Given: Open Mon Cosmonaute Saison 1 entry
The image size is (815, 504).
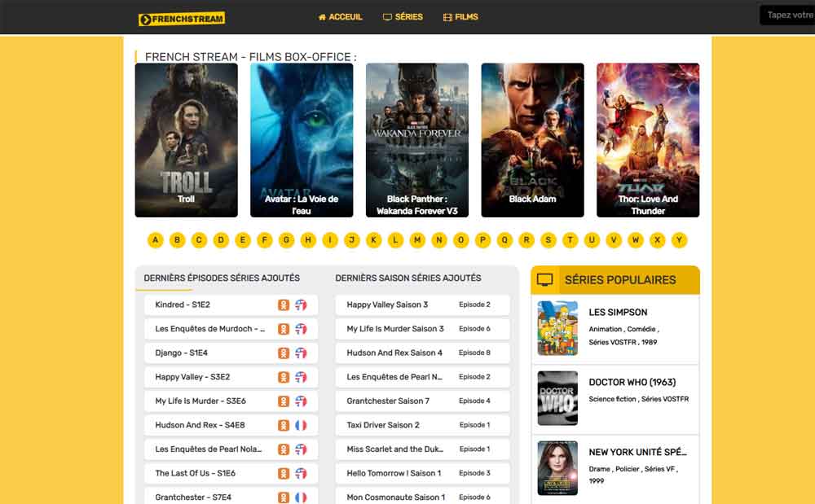Looking at the screenshot, I should [x=422, y=497].
